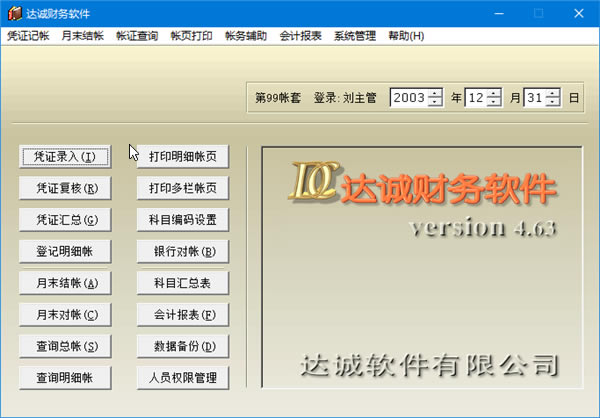Click 打印明细帐页 button

coord(183,156)
